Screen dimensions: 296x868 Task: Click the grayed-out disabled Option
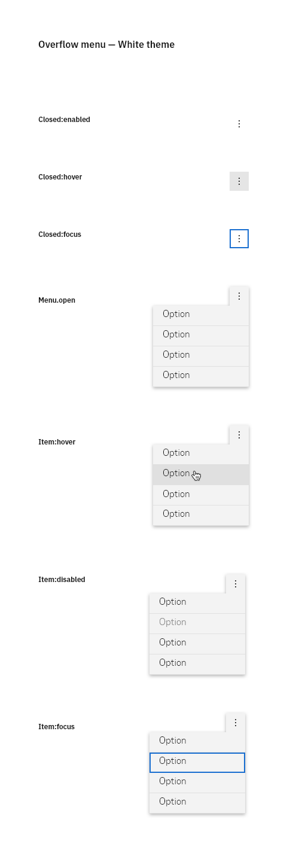click(197, 623)
